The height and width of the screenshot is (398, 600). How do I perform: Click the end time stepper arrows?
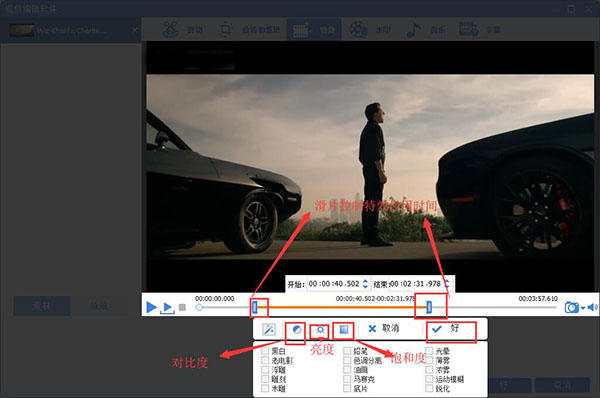click(447, 284)
